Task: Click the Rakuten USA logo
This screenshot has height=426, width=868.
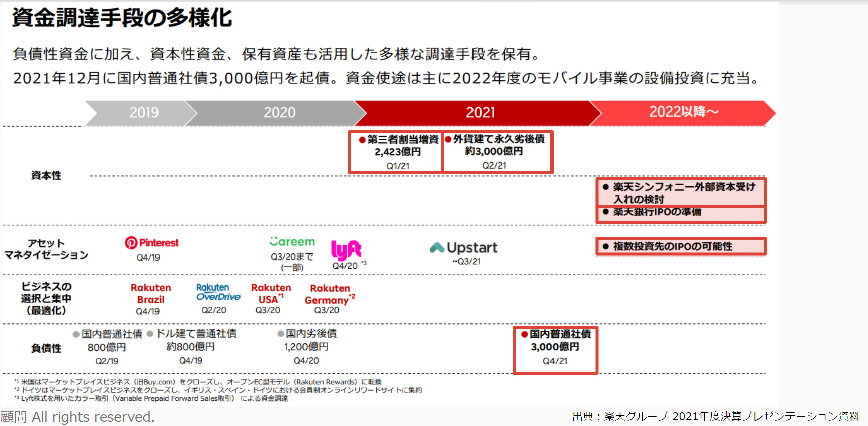Action: (271, 294)
